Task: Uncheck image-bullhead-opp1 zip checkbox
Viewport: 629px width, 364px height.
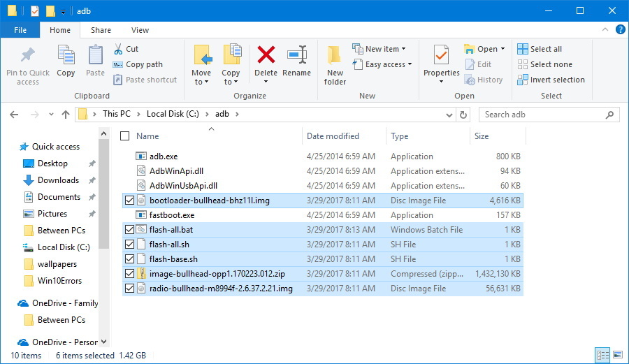Action: click(129, 273)
